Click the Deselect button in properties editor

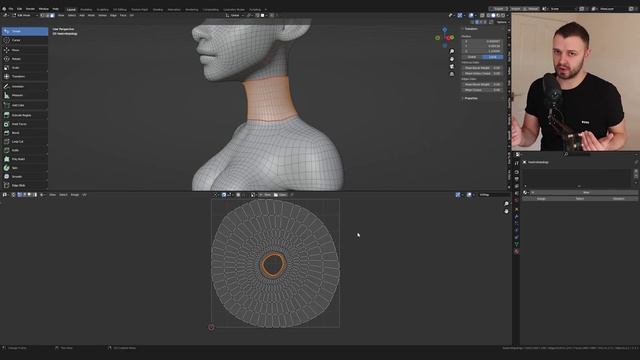point(618,199)
